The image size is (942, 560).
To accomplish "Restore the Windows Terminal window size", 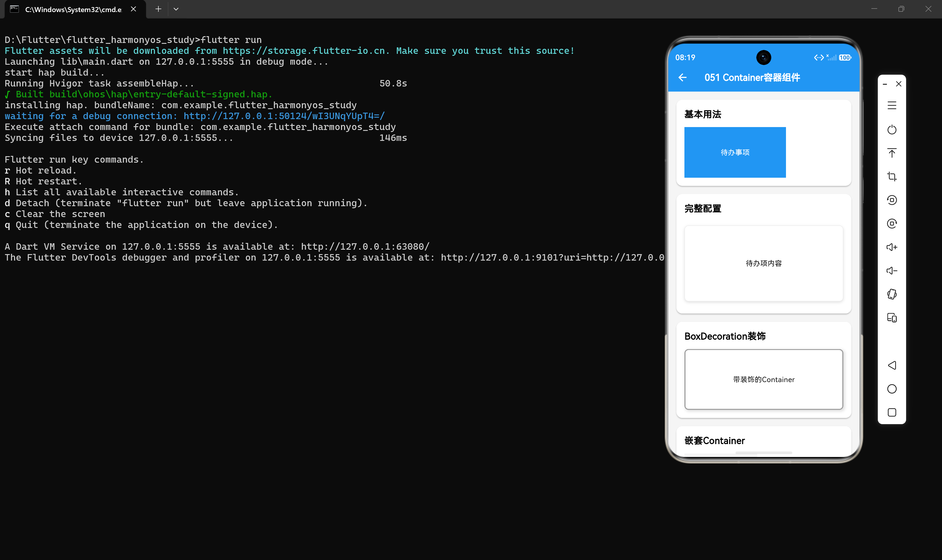I will tap(901, 9).
